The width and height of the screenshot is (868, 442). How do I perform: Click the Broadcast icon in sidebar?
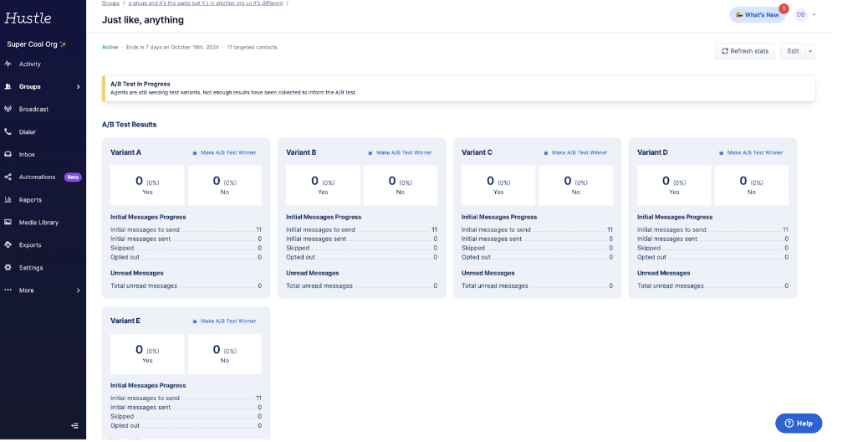click(x=8, y=109)
